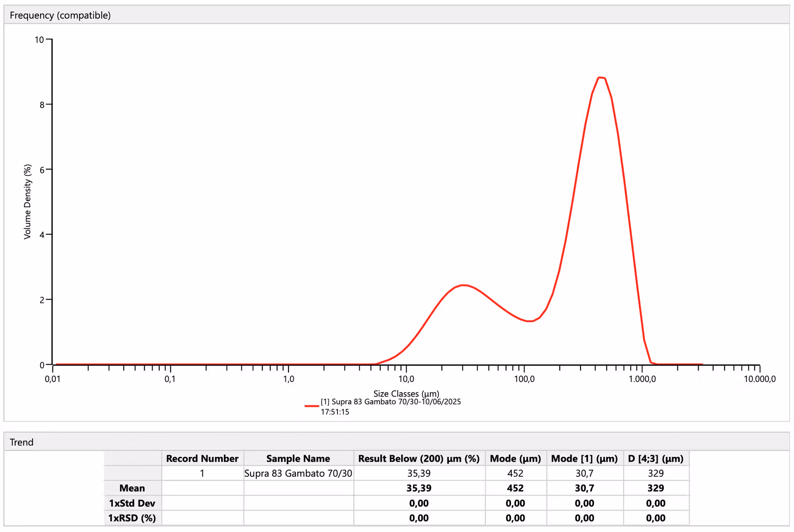Click the Volume Density (%) axis title
This screenshot has height=532, width=794.
[27, 202]
